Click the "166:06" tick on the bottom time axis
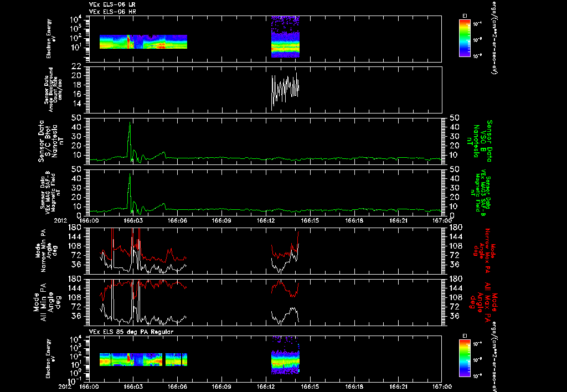The width and height of the screenshot is (567, 392). (x=177, y=386)
